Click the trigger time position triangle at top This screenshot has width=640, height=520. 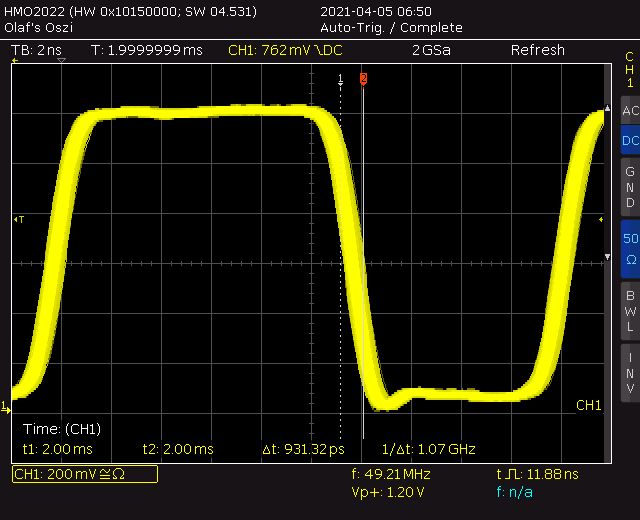click(x=61, y=60)
